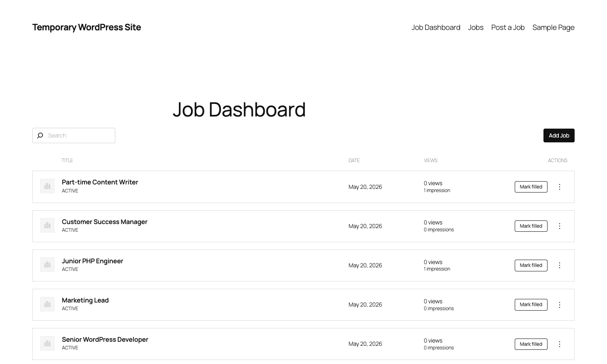Open Temporary WordPress Site home link
Viewport: 607px width, 364px height.
(x=87, y=27)
